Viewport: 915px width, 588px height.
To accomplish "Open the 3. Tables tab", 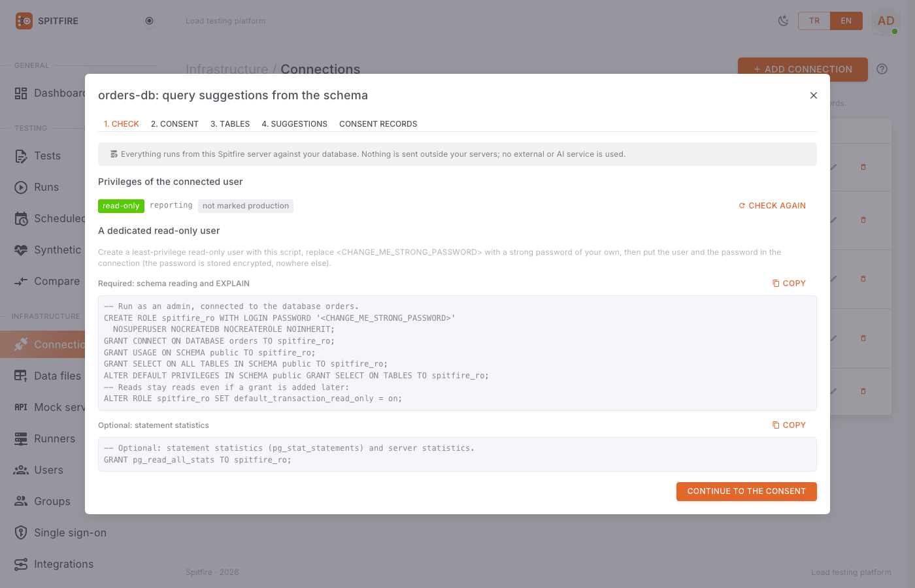I will pyautogui.click(x=230, y=124).
